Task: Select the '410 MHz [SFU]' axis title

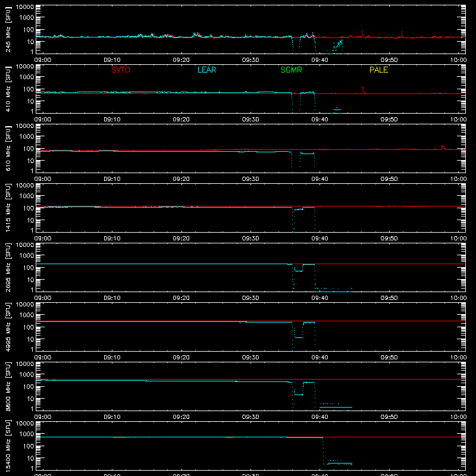Action: (8, 89)
